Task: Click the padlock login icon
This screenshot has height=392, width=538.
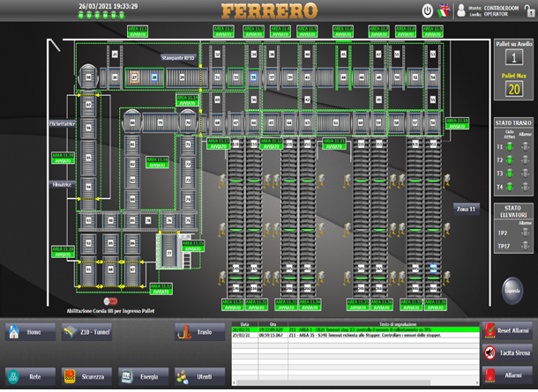Action: (x=527, y=11)
